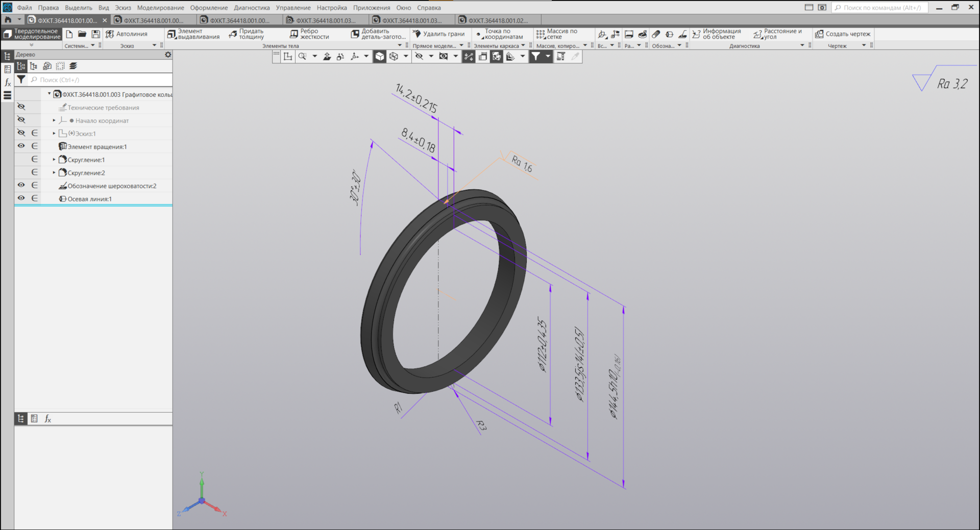Expand the Скругление:1 tree node
Screen dimensions: 980x530
54,160
